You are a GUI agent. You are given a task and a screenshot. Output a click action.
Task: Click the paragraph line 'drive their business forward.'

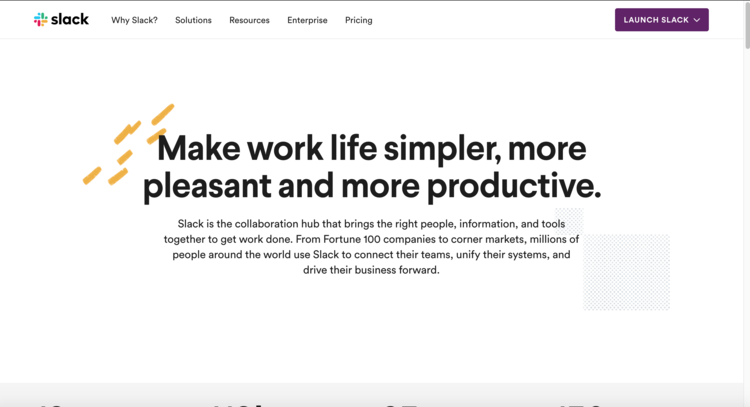click(371, 270)
